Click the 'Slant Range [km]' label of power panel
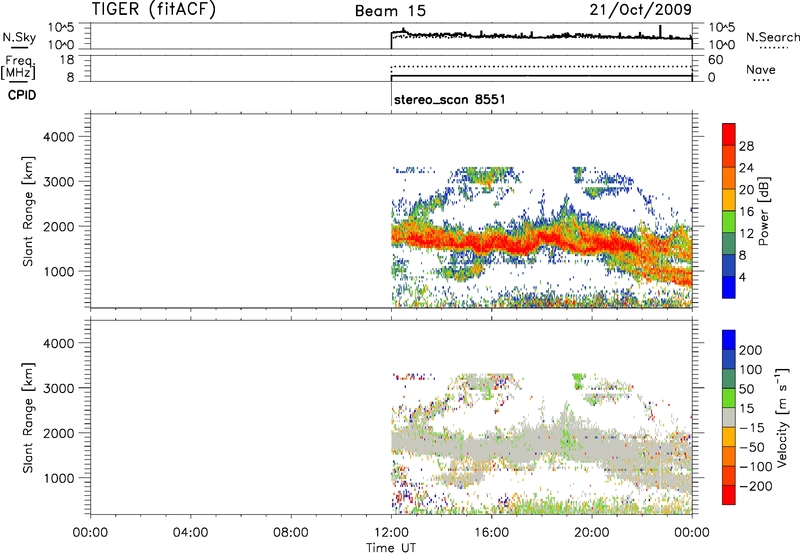Screen dimensions: 800x554 coord(28,211)
